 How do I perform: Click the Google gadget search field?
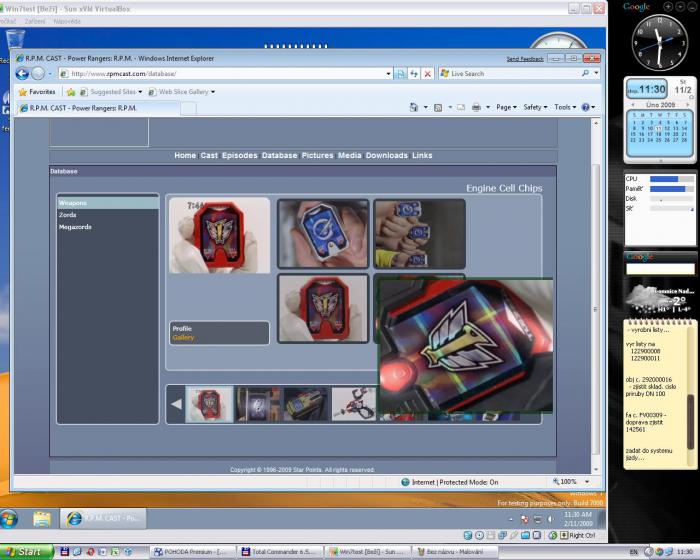(x=660, y=268)
